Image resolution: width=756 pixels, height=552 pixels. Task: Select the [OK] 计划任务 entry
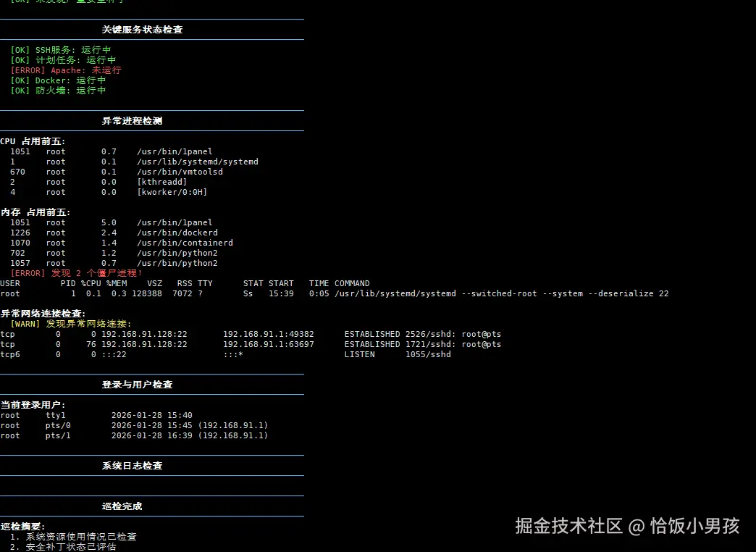click(x=58, y=59)
